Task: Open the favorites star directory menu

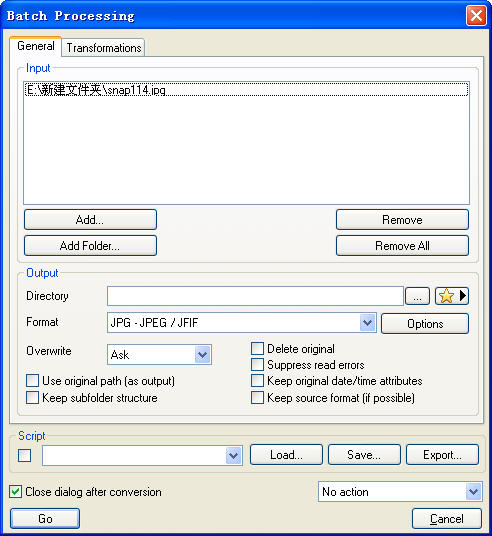Action: (x=452, y=296)
